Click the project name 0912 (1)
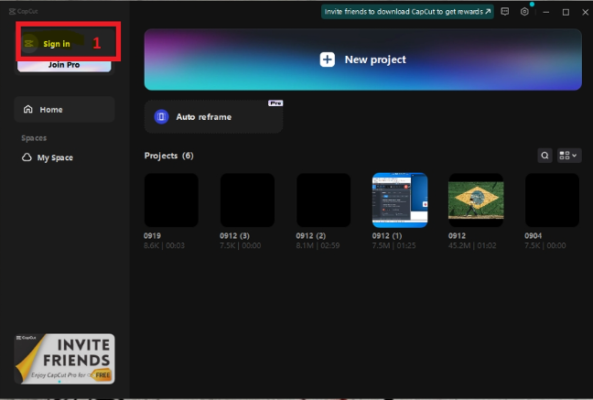This screenshot has width=593, height=400. point(387,236)
